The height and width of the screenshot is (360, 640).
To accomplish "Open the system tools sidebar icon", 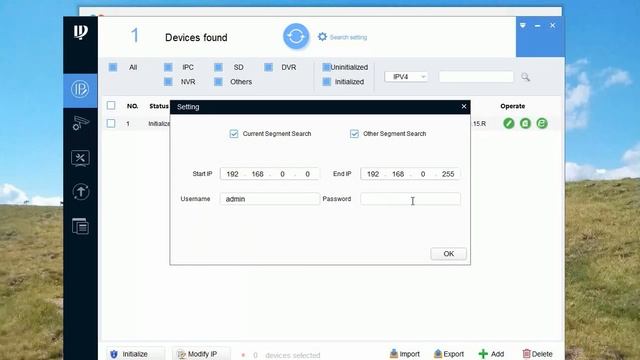I will pos(80,158).
